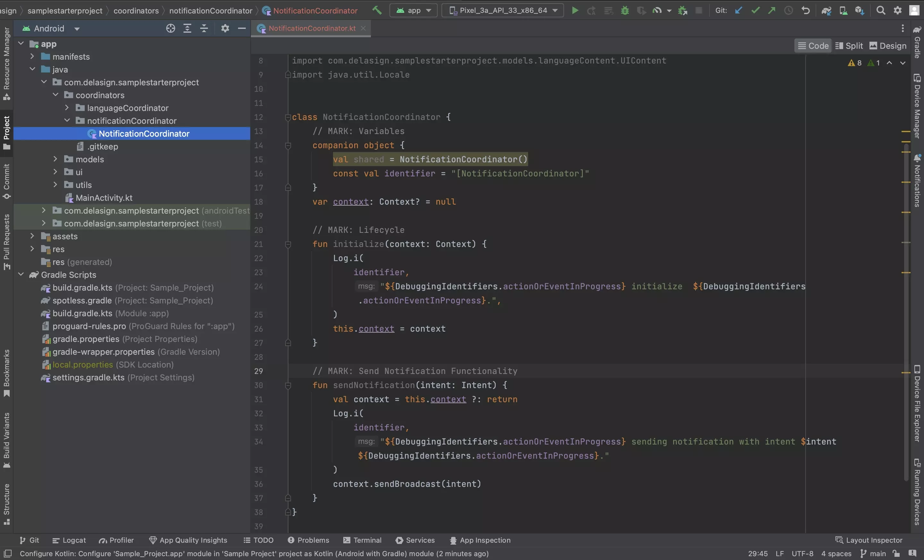Sync project with Gradle files icon
Image resolution: width=924 pixels, height=560 pixels.
(826, 11)
